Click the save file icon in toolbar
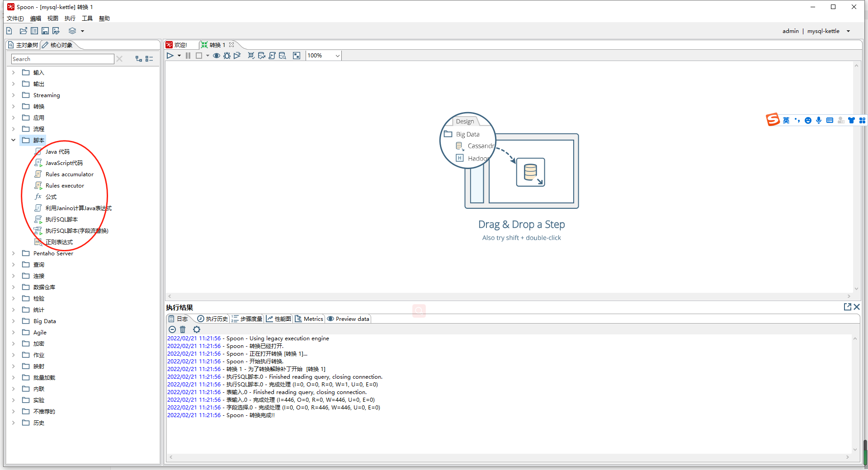The height and width of the screenshot is (470, 868). click(x=45, y=31)
